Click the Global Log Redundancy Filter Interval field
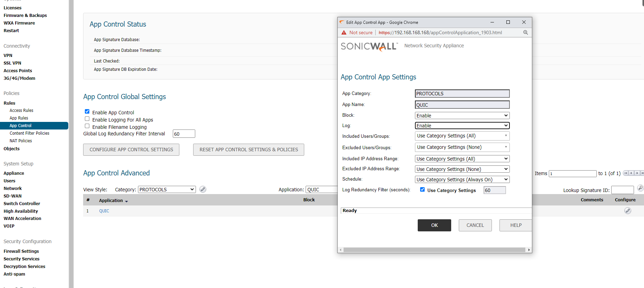The image size is (644, 288). [184, 134]
